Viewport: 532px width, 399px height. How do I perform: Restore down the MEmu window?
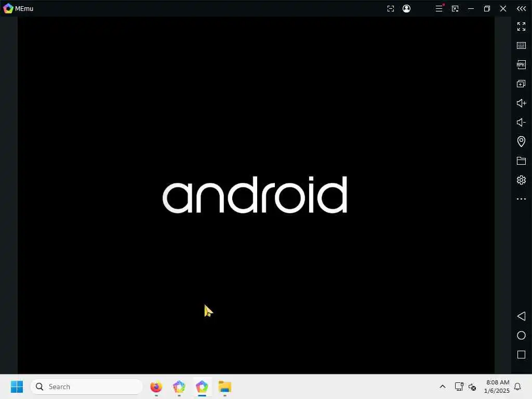pyautogui.click(x=487, y=8)
